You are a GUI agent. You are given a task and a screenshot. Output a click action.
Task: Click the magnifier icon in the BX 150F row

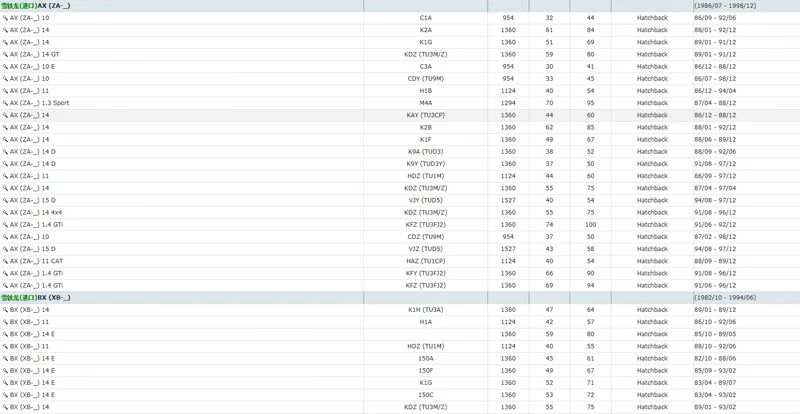pyautogui.click(x=5, y=371)
